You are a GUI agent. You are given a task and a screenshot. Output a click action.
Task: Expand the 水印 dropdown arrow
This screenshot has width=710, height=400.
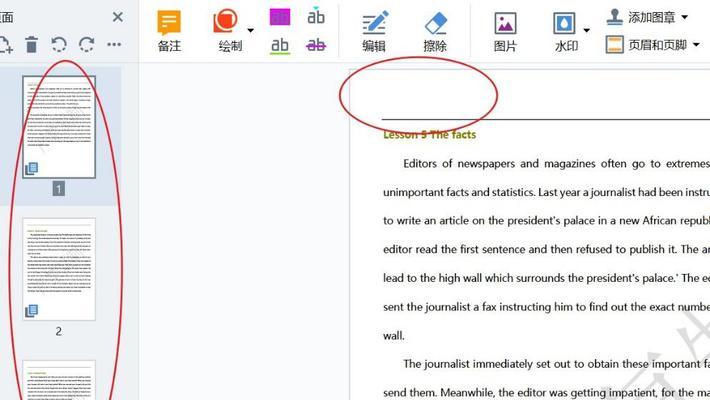(x=586, y=30)
